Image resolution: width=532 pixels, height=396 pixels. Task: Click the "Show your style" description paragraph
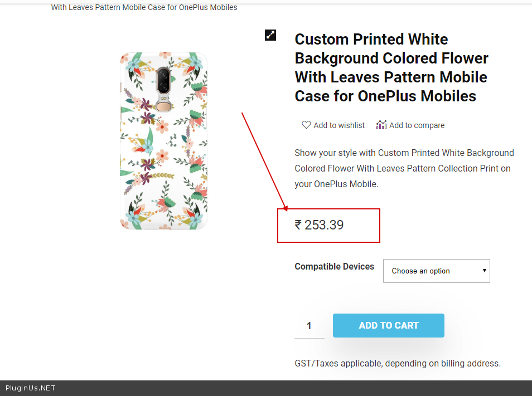coord(404,168)
